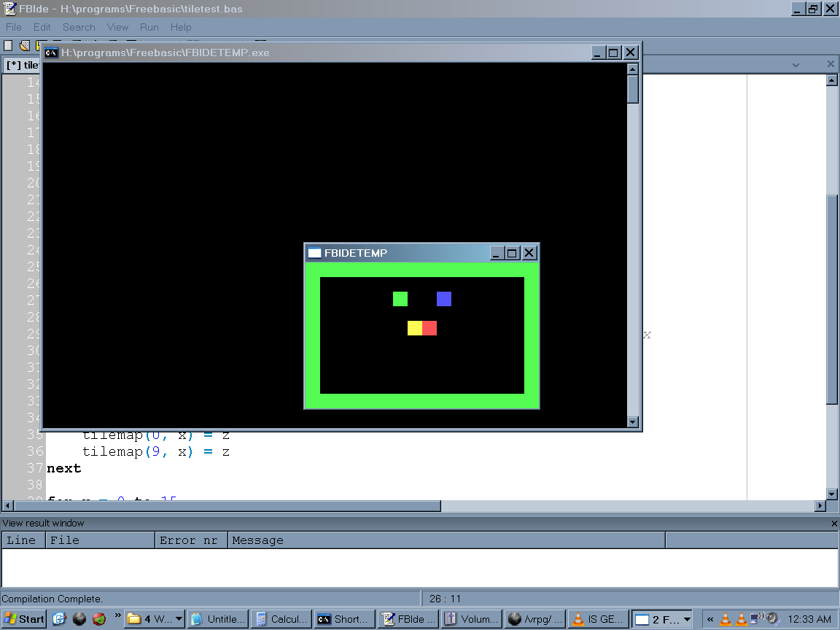The image size is (840, 630).
Task: Switch to the Volum... taskbar button
Action: 471,619
